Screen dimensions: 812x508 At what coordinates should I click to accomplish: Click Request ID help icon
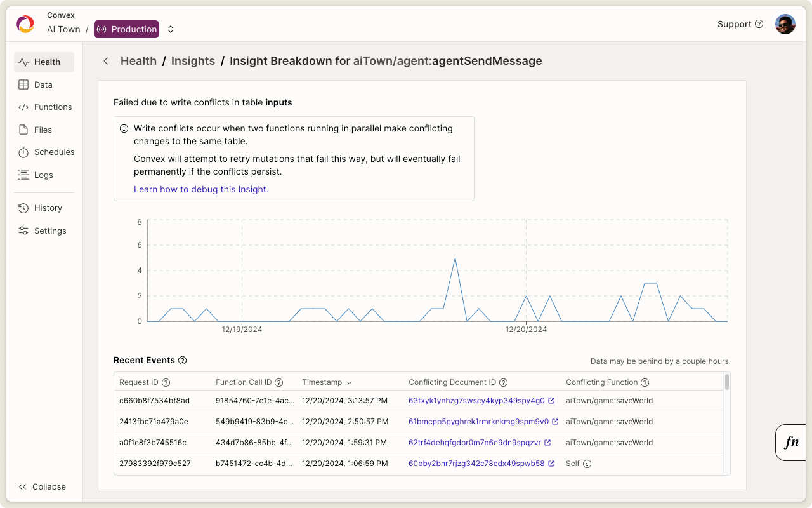[166, 382]
